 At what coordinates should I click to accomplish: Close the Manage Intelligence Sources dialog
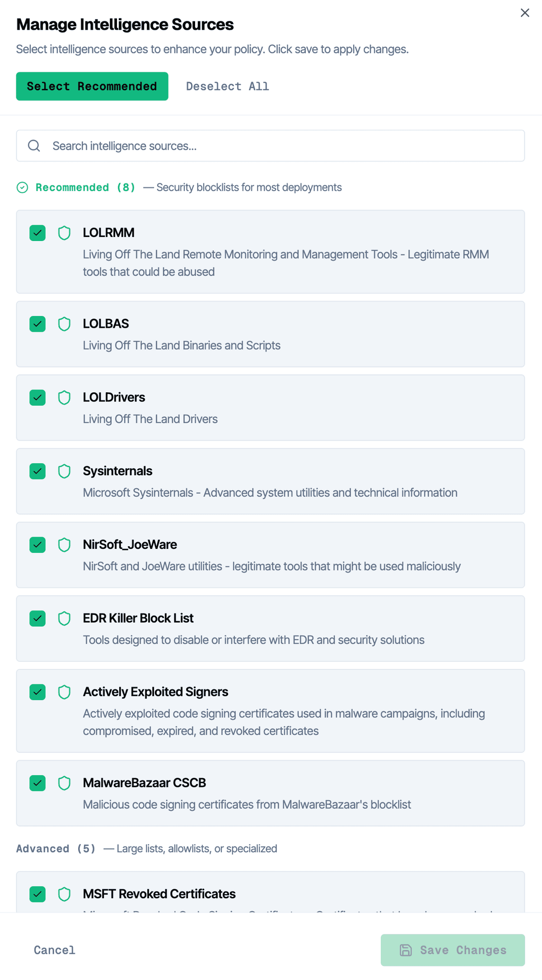pos(524,13)
